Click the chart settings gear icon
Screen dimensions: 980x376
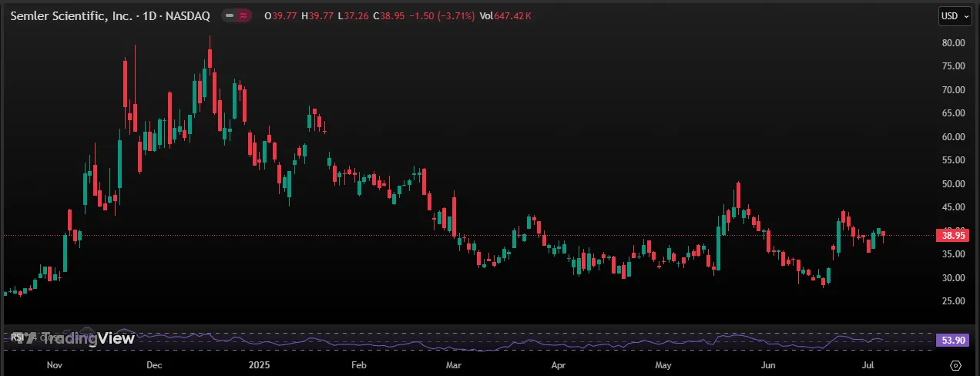(x=956, y=365)
